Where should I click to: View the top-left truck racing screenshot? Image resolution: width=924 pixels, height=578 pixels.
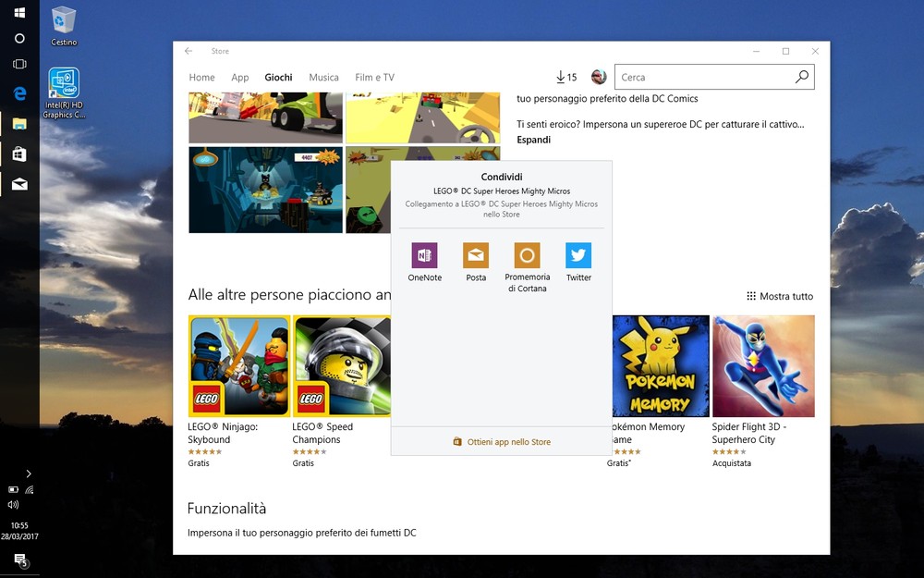(265, 117)
